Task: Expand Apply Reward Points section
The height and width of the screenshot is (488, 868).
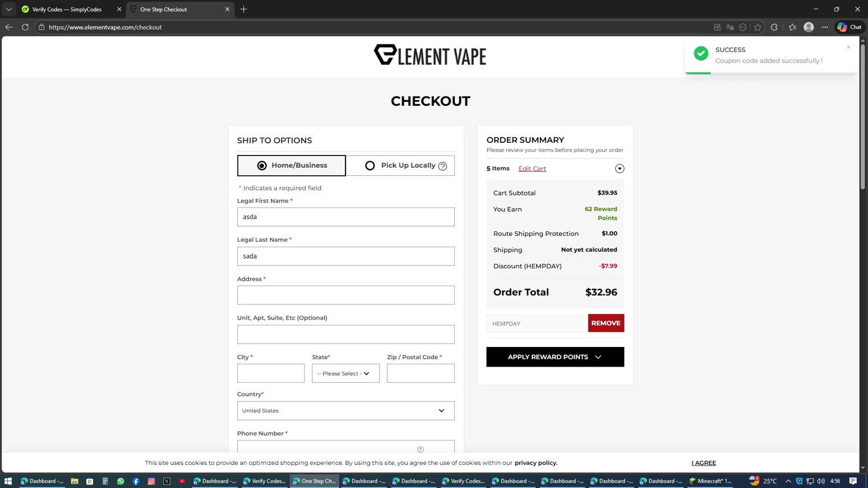Action: click(555, 357)
